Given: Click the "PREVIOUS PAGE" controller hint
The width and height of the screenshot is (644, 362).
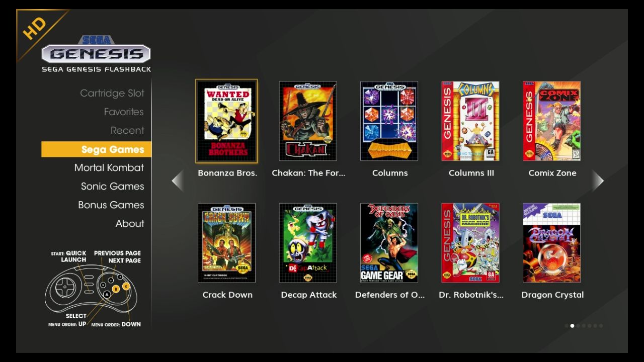Looking at the screenshot, I should (117, 253).
